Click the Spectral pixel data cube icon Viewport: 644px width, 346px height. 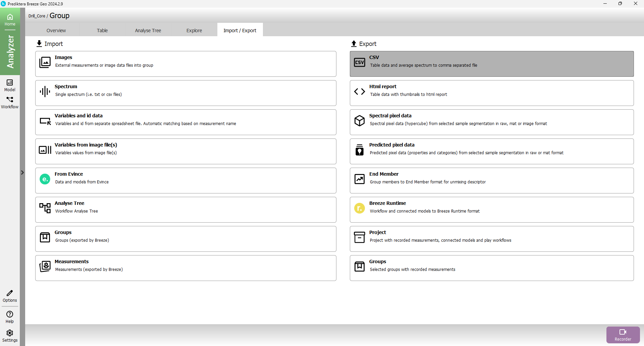click(x=360, y=121)
